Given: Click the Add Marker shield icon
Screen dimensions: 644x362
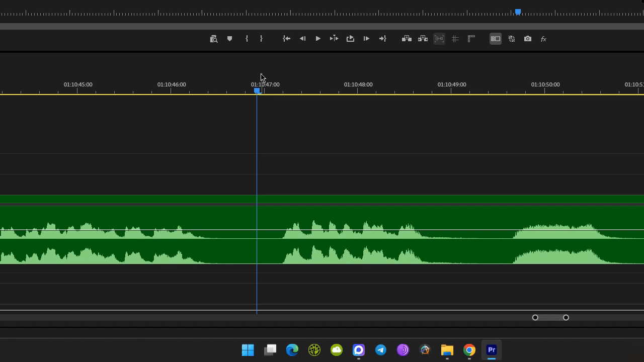Looking at the screenshot, I should [229, 39].
